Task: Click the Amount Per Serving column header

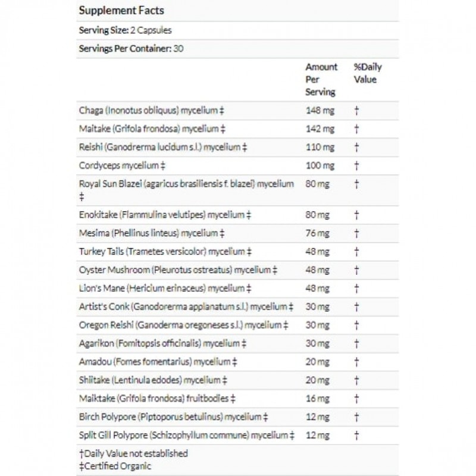Action: 321,80
